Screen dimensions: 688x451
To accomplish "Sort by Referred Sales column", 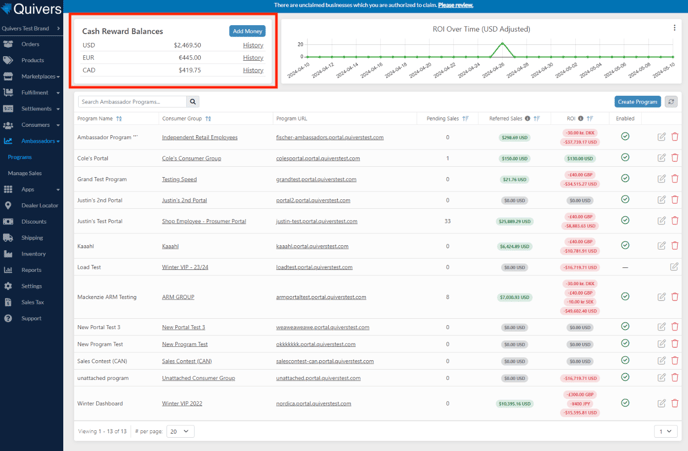I will [536, 118].
